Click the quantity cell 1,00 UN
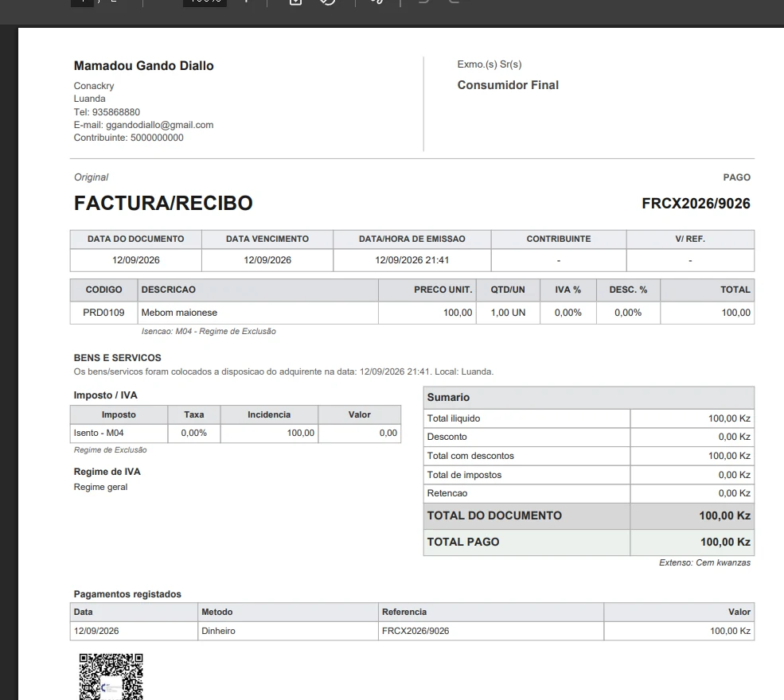The image size is (784, 700). pyautogui.click(x=508, y=313)
